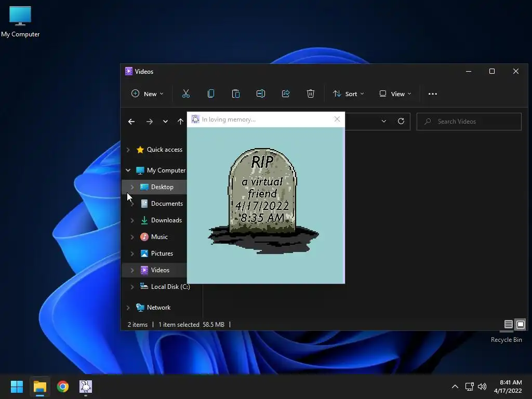532x399 pixels.
Task: Open volume speaker tray icon
Action: point(482,387)
